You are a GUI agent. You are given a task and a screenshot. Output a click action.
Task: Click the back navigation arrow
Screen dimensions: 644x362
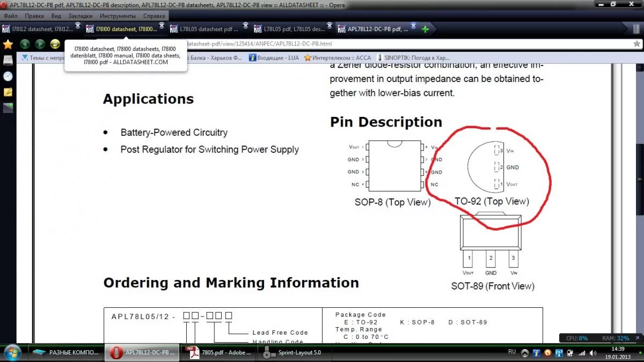point(25,44)
